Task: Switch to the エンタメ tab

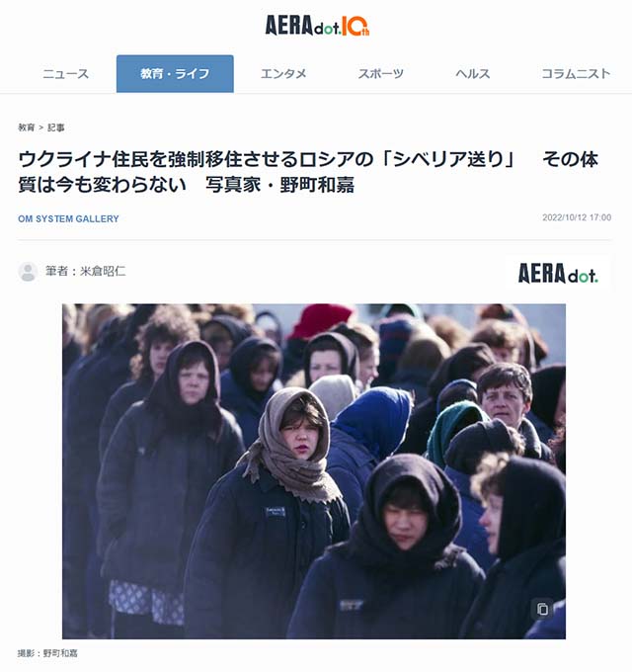Action: 283,74
